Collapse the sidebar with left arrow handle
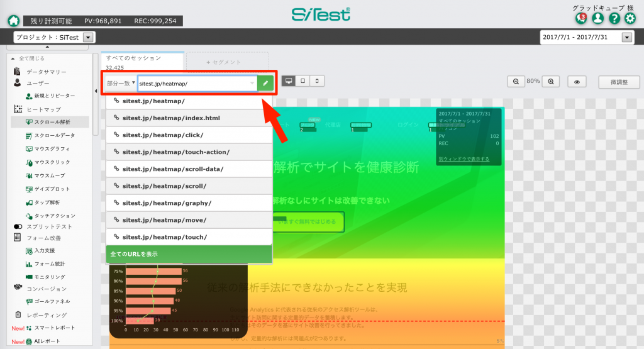This screenshot has width=644, height=349. (x=96, y=91)
